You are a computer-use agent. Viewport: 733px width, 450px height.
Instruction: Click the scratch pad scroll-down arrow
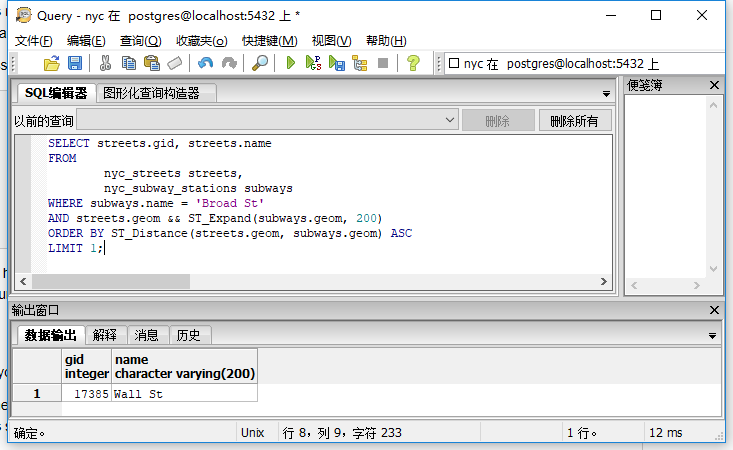(713, 269)
